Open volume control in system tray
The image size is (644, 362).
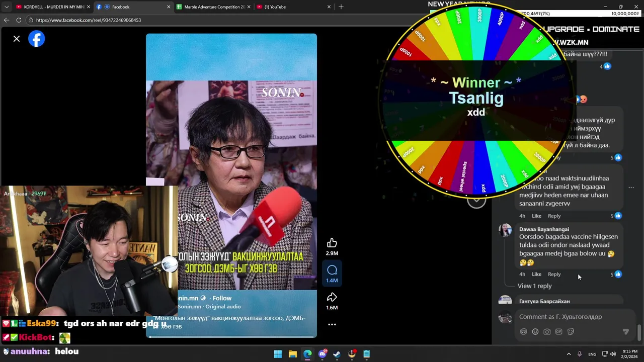point(613,354)
